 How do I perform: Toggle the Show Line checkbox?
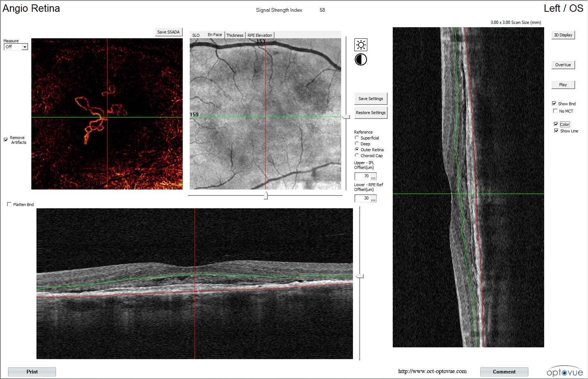point(556,131)
